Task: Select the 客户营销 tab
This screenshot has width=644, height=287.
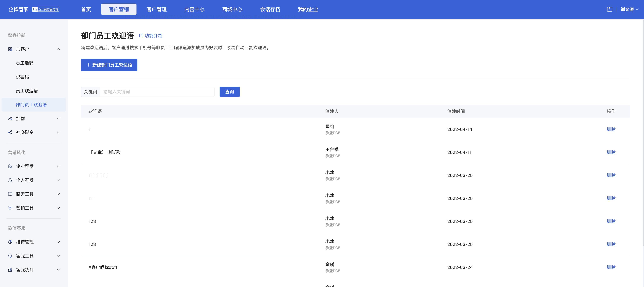Action: point(119,9)
